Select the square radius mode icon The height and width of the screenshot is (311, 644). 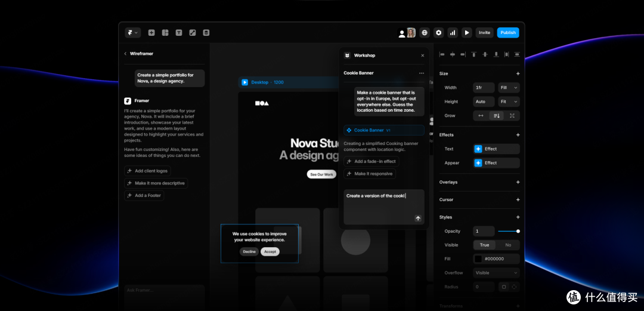point(503,287)
